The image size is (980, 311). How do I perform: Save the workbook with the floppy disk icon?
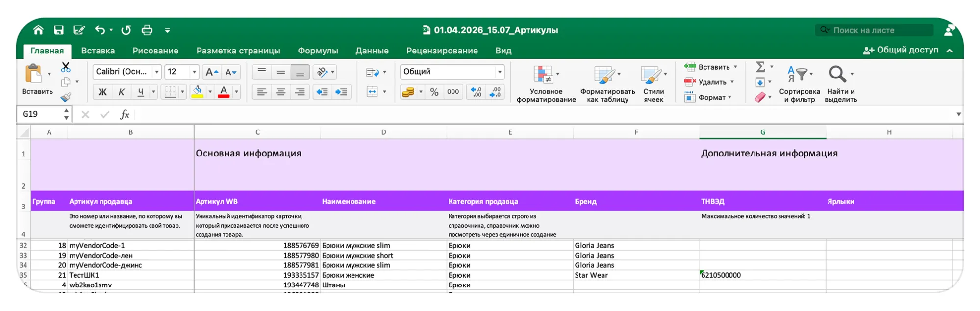pyautogui.click(x=59, y=30)
